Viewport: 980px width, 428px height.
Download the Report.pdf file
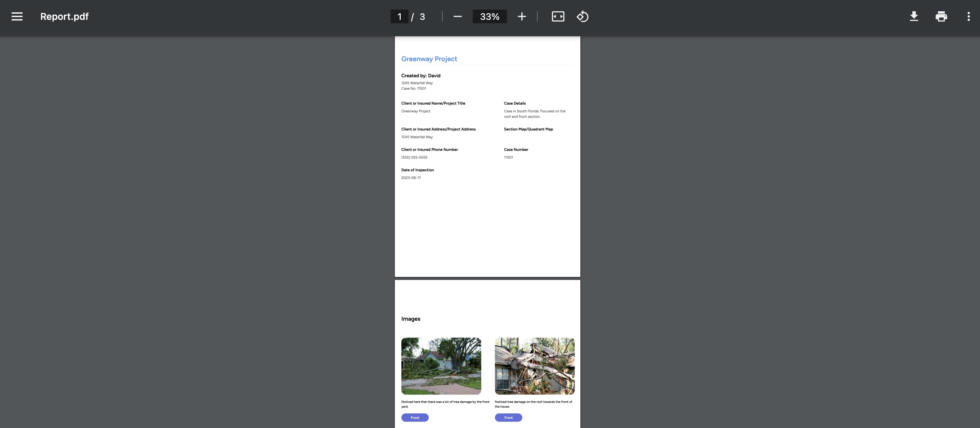coord(914,16)
